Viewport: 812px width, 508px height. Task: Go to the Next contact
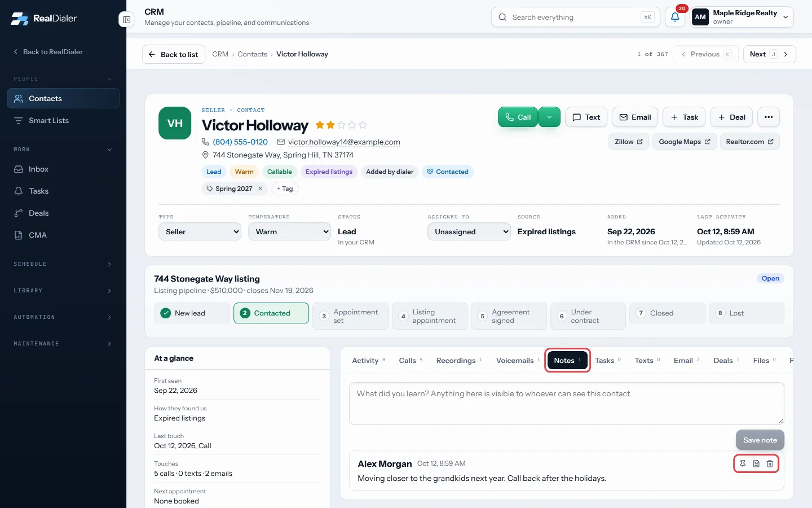pos(769,54)
